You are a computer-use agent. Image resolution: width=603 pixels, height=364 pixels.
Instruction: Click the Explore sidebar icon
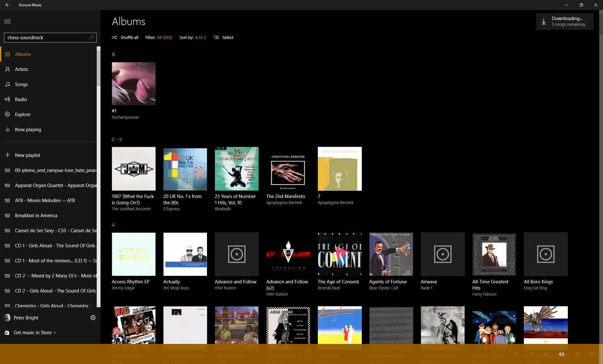pyautogui.click(x=7, y=114)
